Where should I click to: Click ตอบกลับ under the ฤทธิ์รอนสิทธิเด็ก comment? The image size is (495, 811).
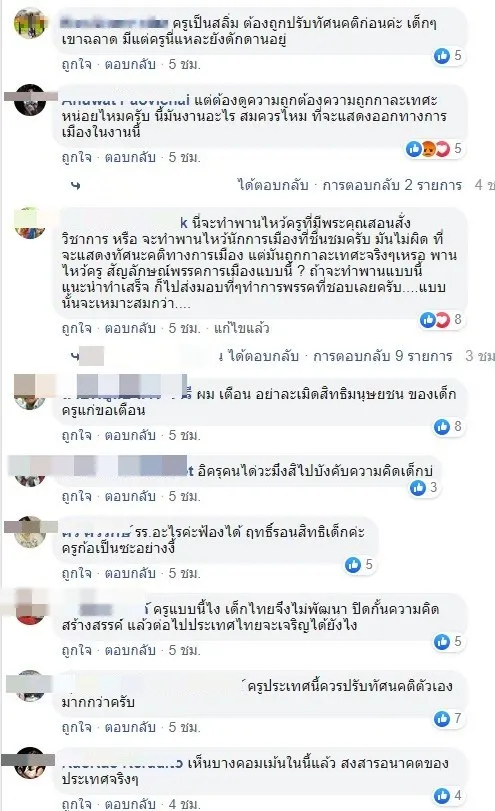point(130,574)
